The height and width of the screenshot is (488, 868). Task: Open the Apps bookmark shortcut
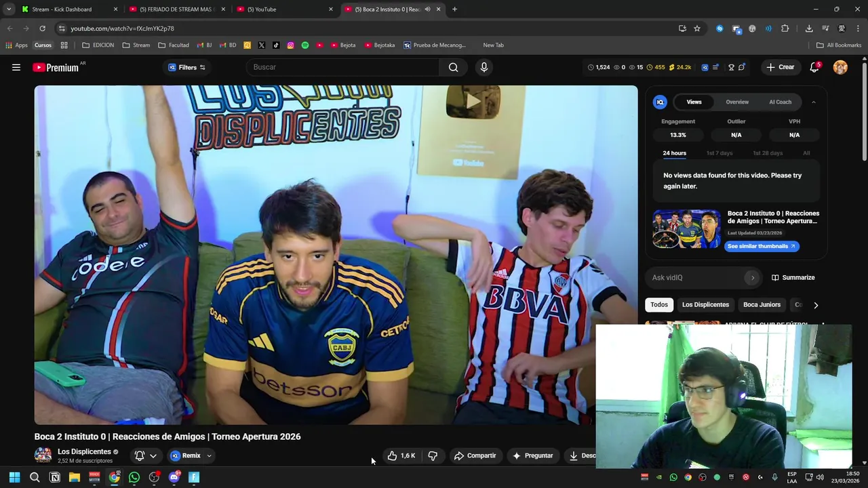pyautogui.click(x=17, y=45)
